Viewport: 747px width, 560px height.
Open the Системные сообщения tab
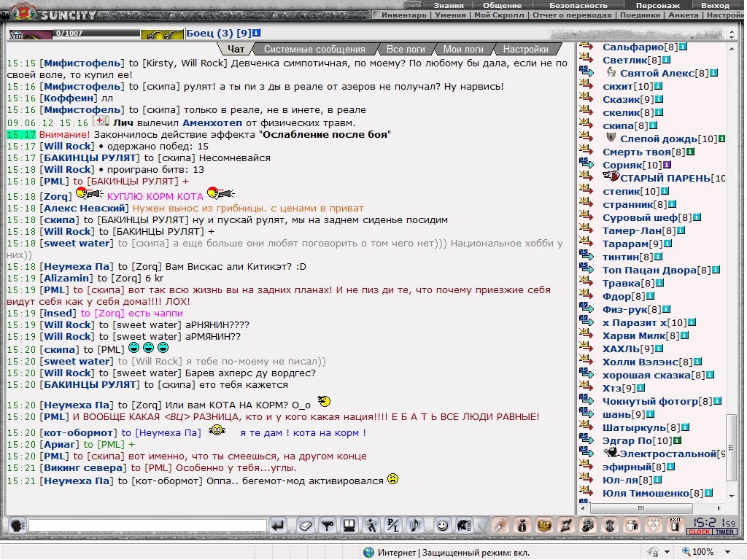[x=314, y=49]
